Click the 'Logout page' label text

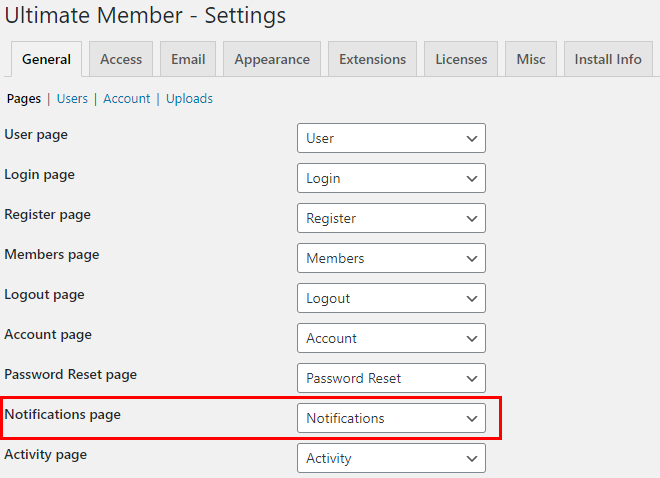point(44,295)
